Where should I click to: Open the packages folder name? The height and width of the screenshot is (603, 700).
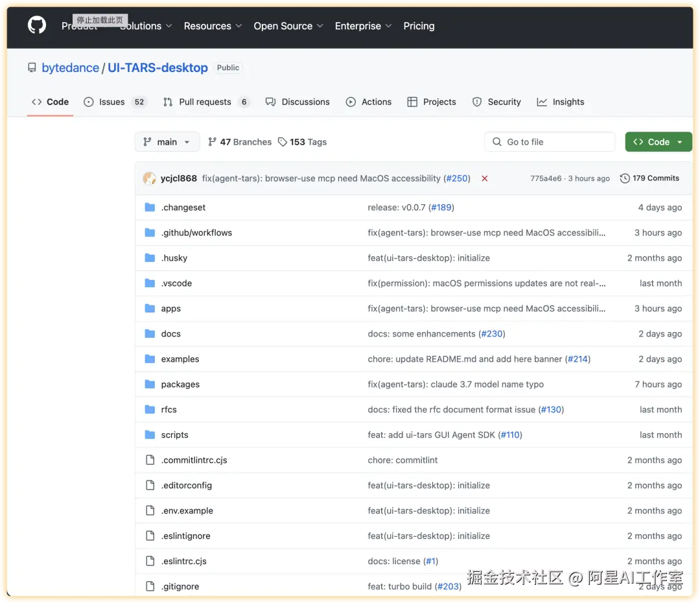(180, 384)
